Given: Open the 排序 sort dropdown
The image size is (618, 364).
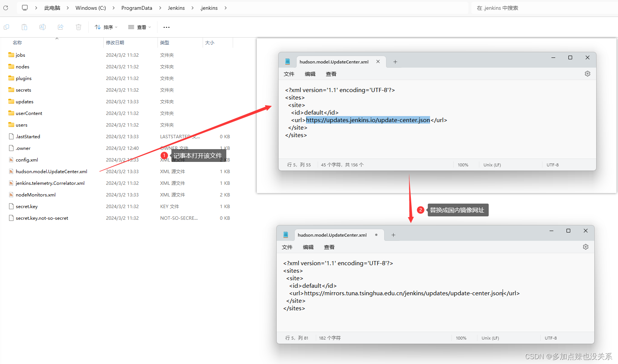Looking at the screenshot, I should (106, 27).
